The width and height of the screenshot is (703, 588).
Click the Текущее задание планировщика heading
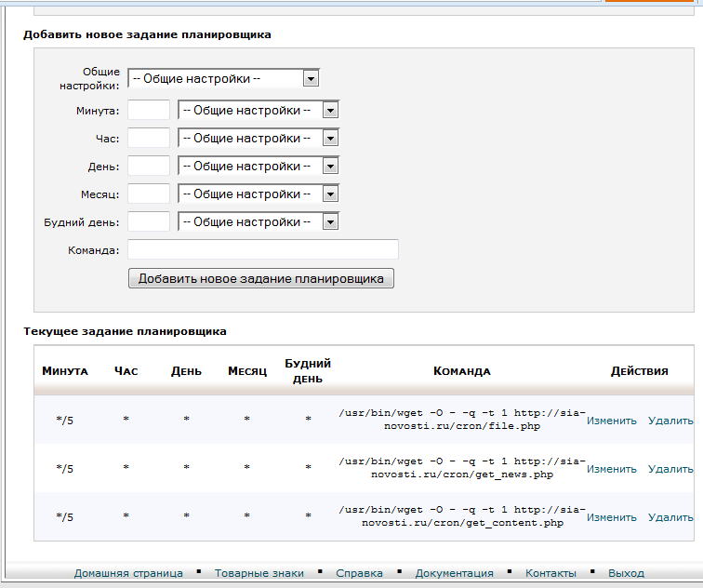pos(126,331)
